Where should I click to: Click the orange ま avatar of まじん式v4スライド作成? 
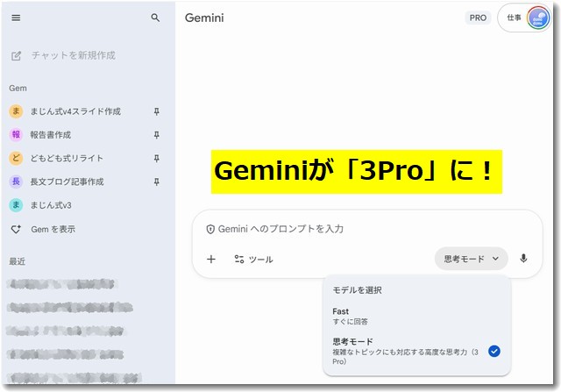pos(16,111)
